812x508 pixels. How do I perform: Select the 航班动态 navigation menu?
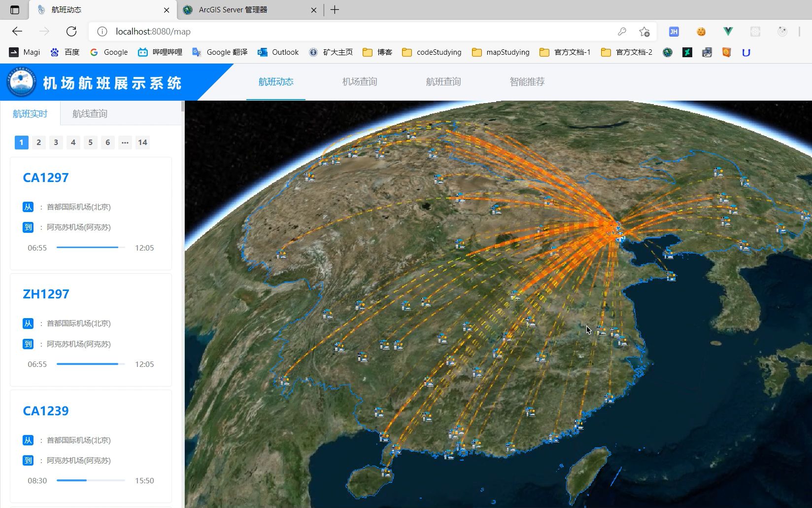pyautogui.click(x=276, y=82)
